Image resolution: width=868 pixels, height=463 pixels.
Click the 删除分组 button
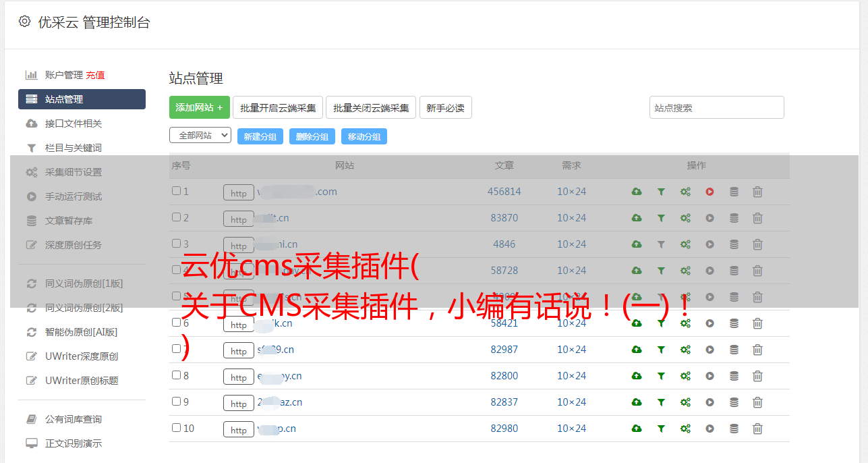312,136
